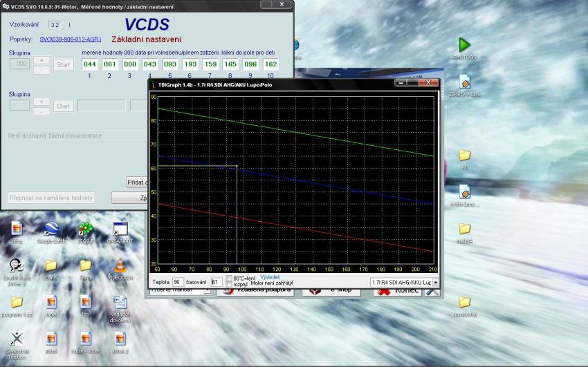Tick the 80°C=teplý checkbox in TDIGraph
Viewport: 588px width, 367px height.
(229, 279)
